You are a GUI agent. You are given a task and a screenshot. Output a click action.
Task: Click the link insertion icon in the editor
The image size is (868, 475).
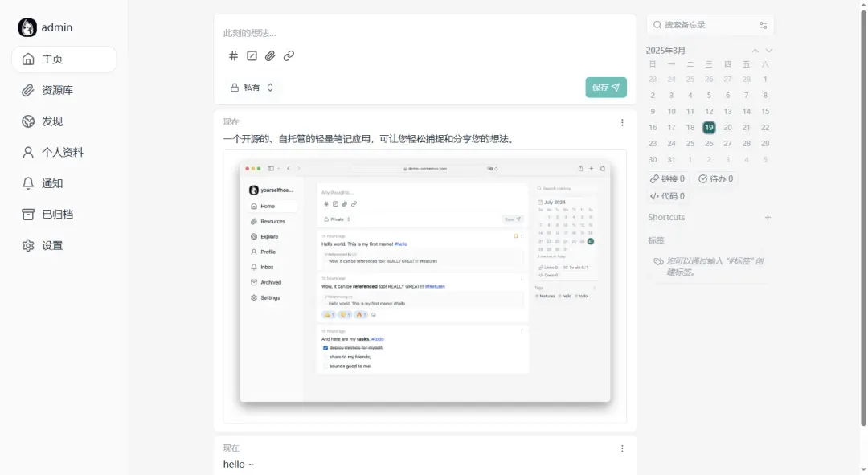(x=289, y=55)
